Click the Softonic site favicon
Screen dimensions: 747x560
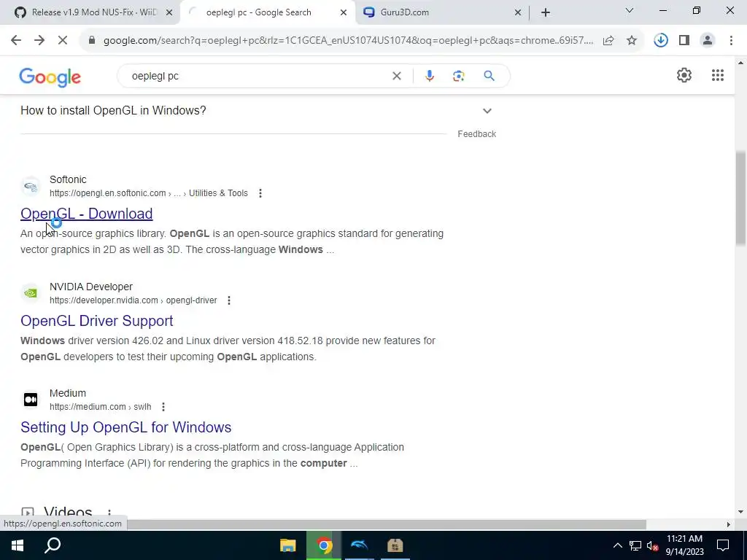click(x=31, y=186)
